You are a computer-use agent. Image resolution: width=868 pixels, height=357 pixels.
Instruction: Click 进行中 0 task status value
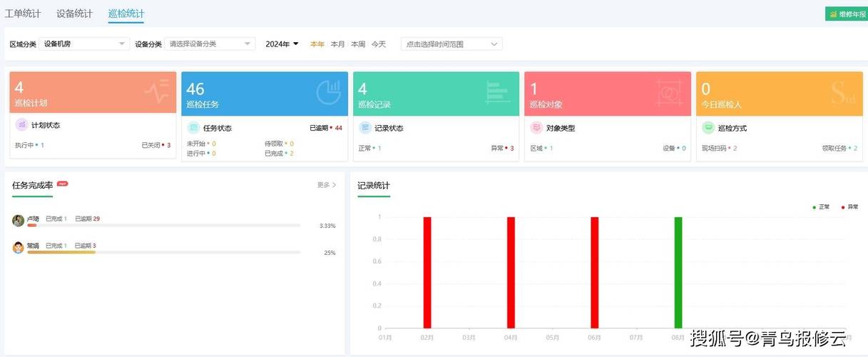click(x=201, y=154)
